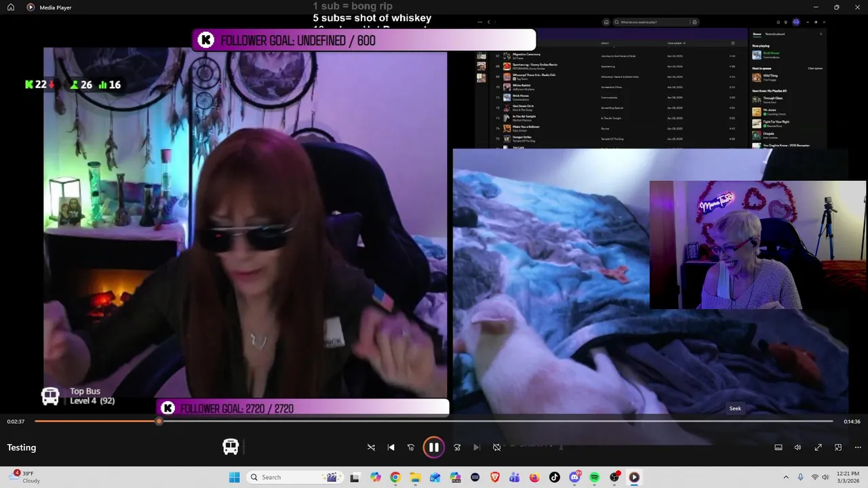Open Google Chrome from the taskbar
868x488 pixels.
(395, 477)
